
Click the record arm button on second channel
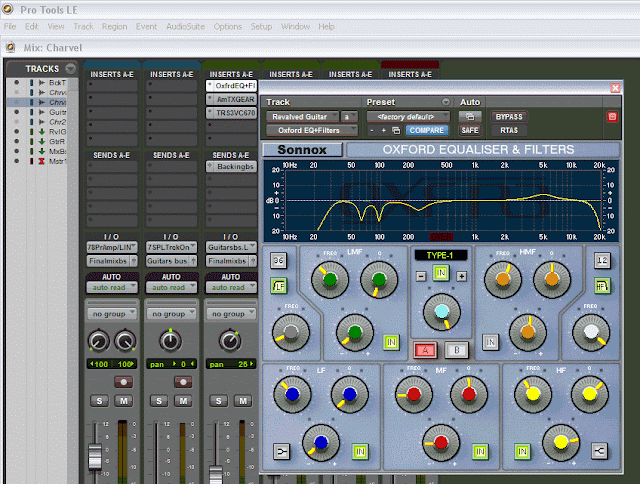pos(183,382)
